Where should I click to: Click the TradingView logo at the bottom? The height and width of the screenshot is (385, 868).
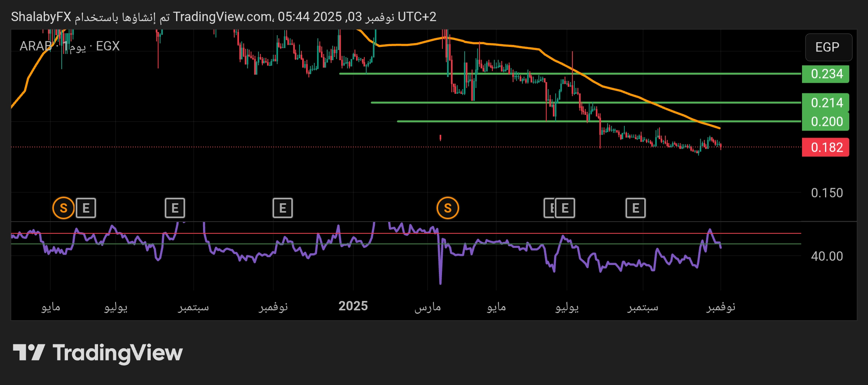(98, 353)
